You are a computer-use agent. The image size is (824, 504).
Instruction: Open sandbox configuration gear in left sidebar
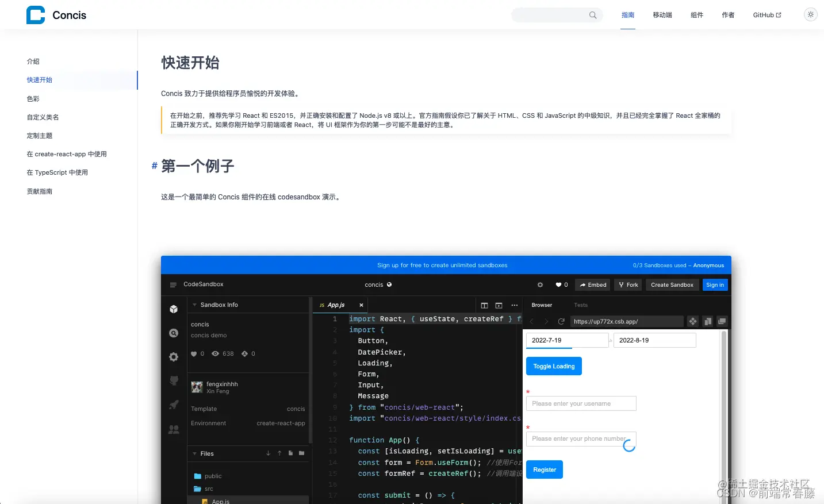[x=174, y=357]
